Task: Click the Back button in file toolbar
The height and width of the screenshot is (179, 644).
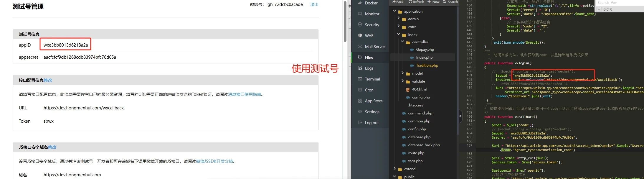Action: (x=398, y=2)
